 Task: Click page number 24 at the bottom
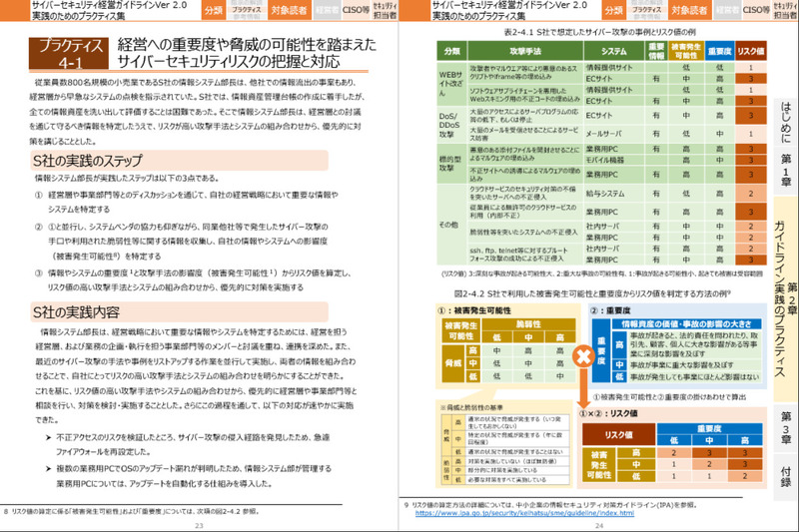click(600, 525)
